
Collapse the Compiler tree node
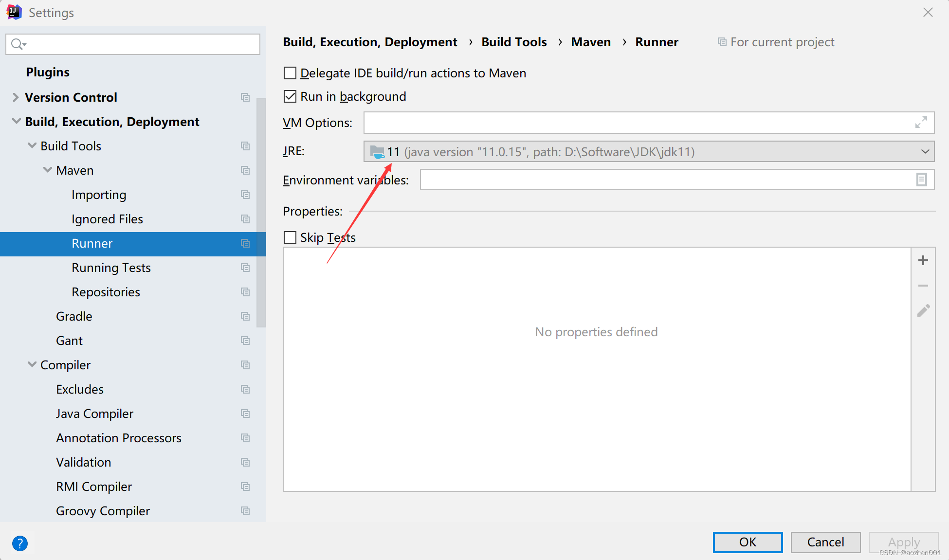32,364
